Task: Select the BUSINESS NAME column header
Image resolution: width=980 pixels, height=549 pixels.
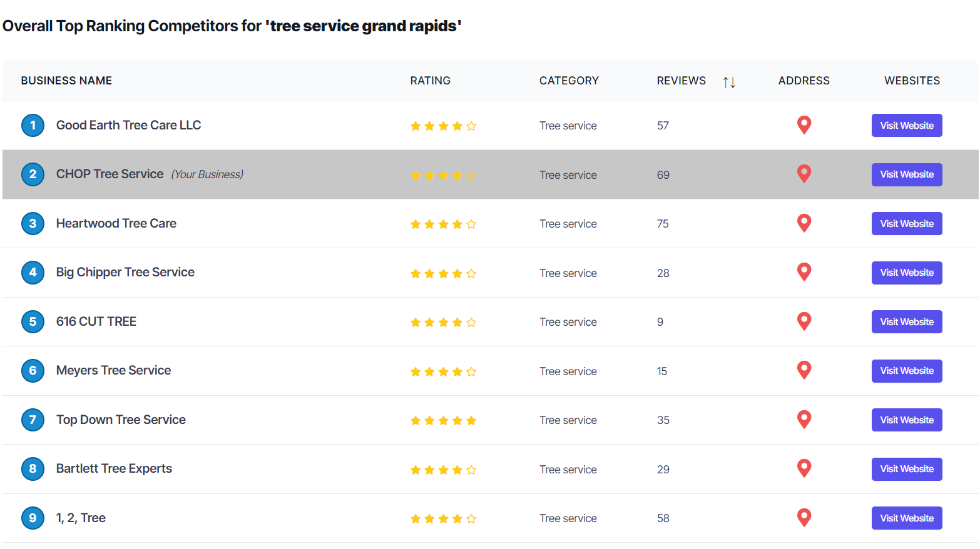Action: [66, 80]
